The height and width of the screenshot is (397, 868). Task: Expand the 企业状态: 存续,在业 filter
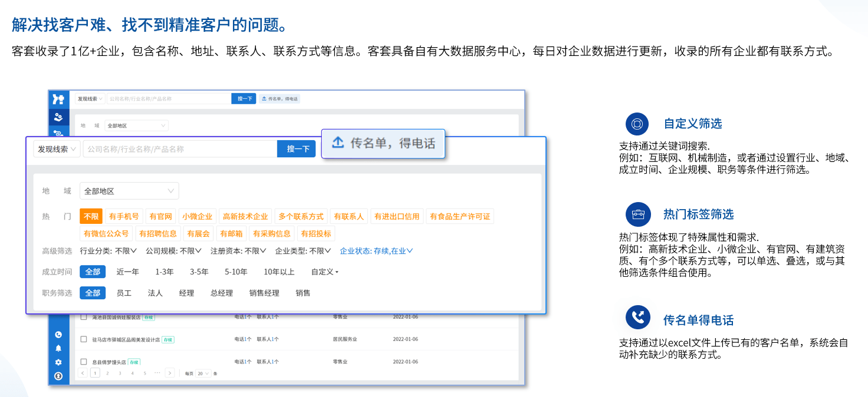[x=376, y=250]
